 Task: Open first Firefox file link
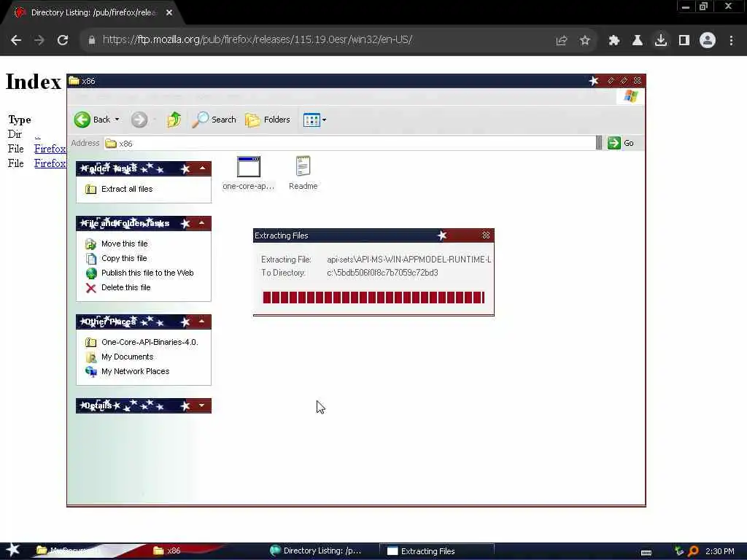click(50, 149)
